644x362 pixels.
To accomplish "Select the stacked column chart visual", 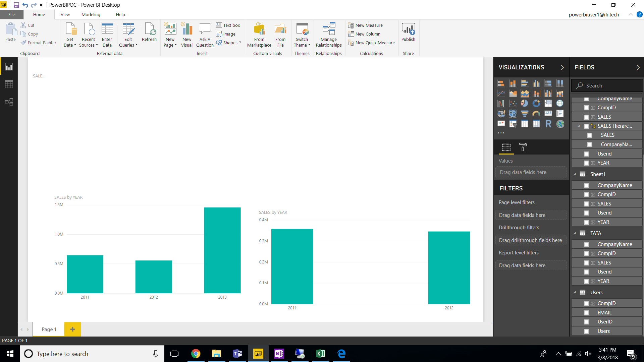I will [x=513, y=83].
